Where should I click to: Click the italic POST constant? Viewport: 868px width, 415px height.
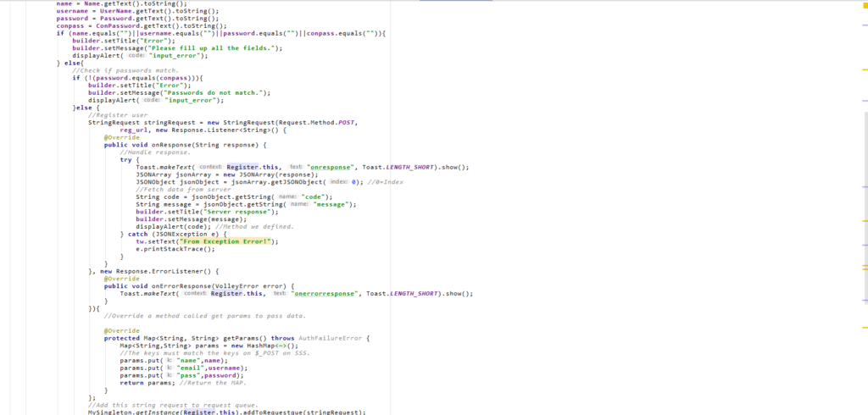(x=348, y=123)
